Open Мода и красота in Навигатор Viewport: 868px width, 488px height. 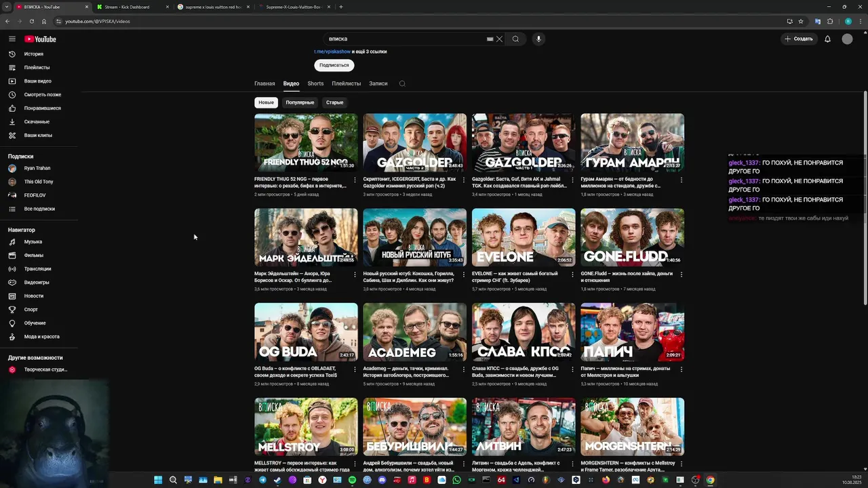[x=39, y=337]
